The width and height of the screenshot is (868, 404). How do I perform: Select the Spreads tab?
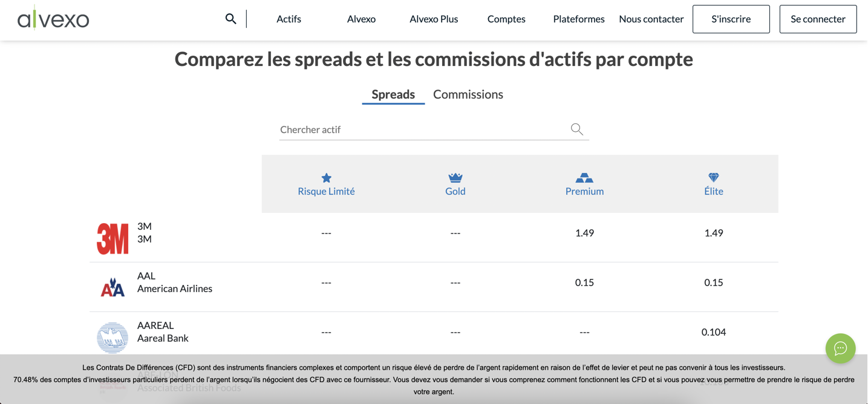(x=393, y=94)
